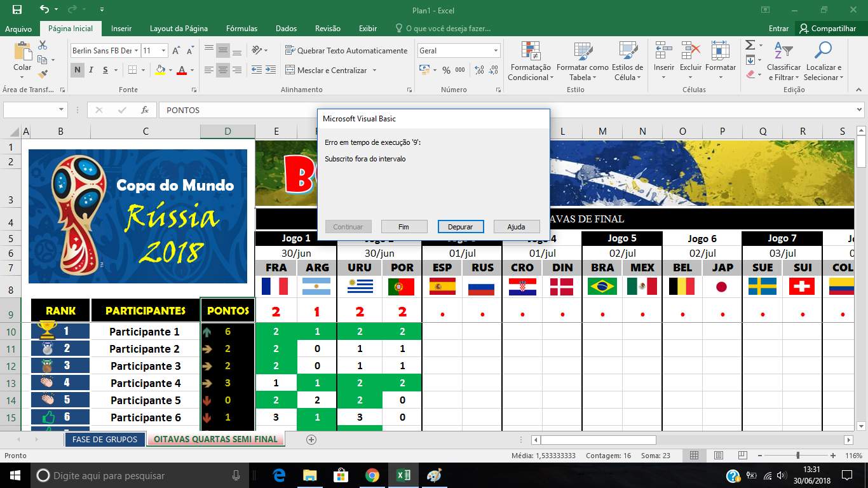Decrease font size with the smaller A icon
The height and width of the screenshot is (488, 868).
tap(190, 51)
